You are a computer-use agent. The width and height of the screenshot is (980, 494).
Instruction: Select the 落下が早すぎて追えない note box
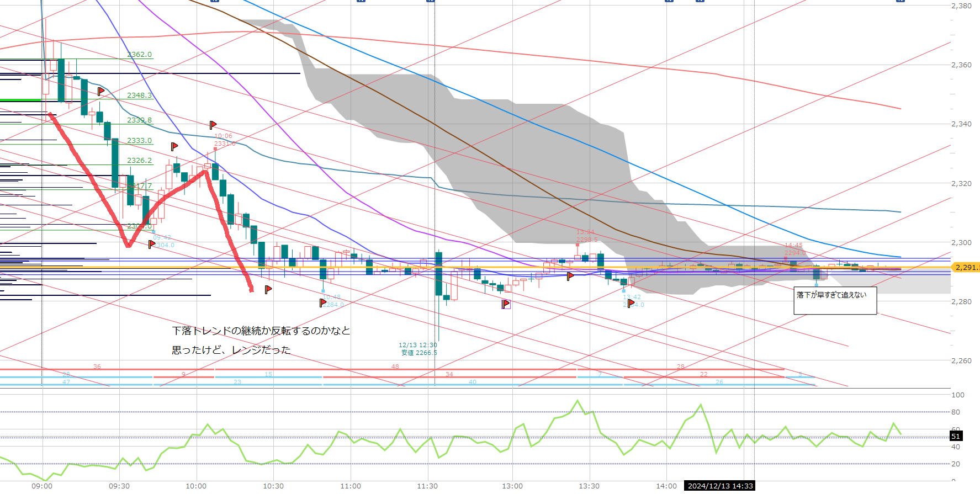pos(835,300)
